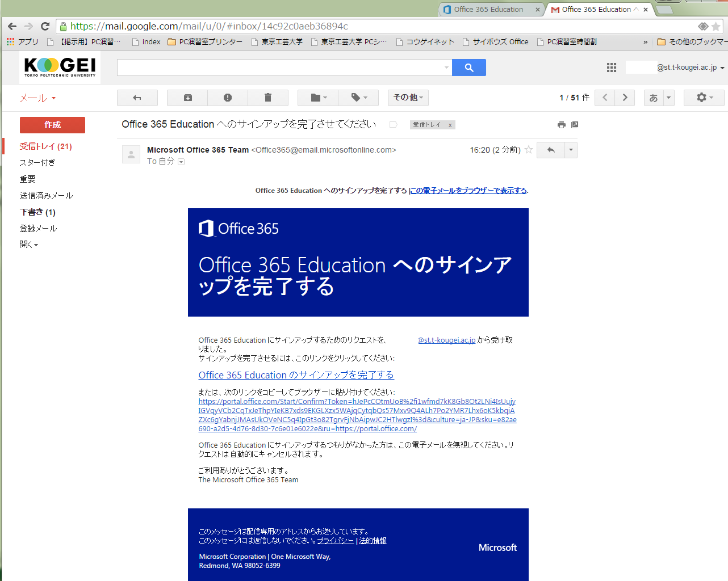
Task: Open 受信トレイ (21) inbox
Action: click(x=45, y=146)
